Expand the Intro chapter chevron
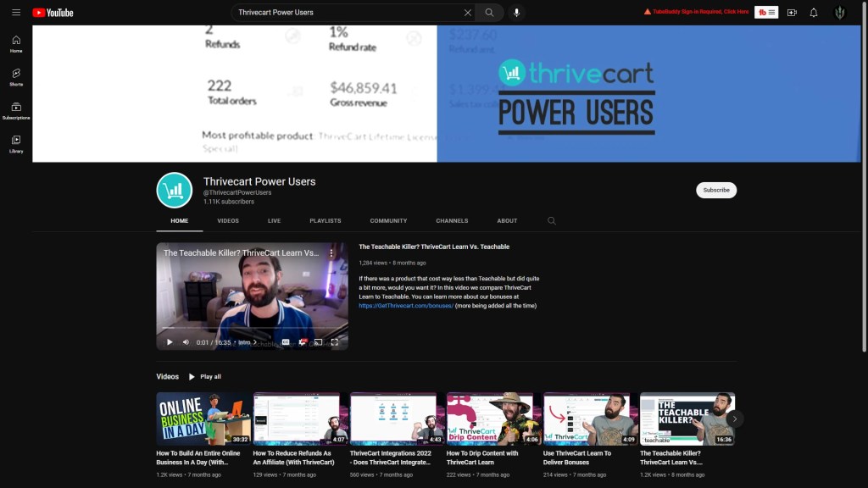Screen dimensions: 868x488 (x=254, y=342)
